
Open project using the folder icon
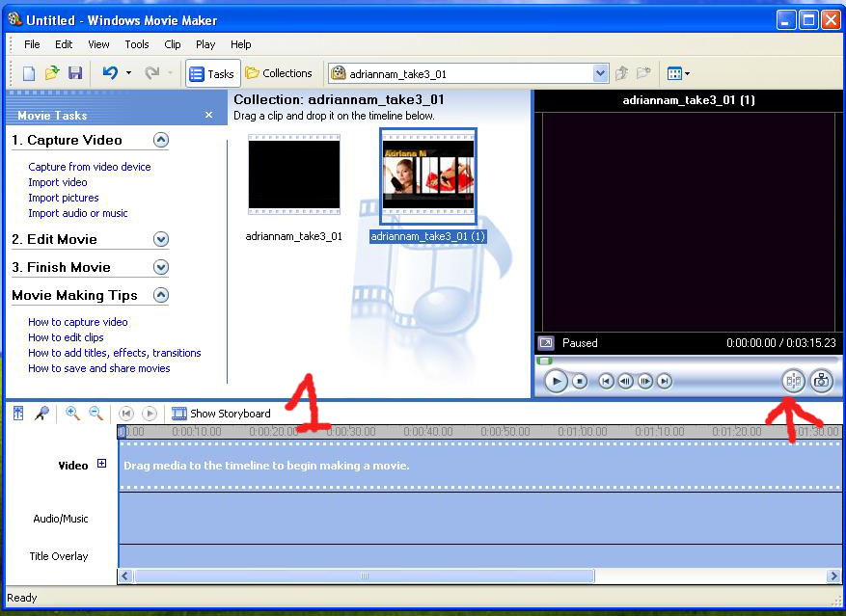[52, 73]
